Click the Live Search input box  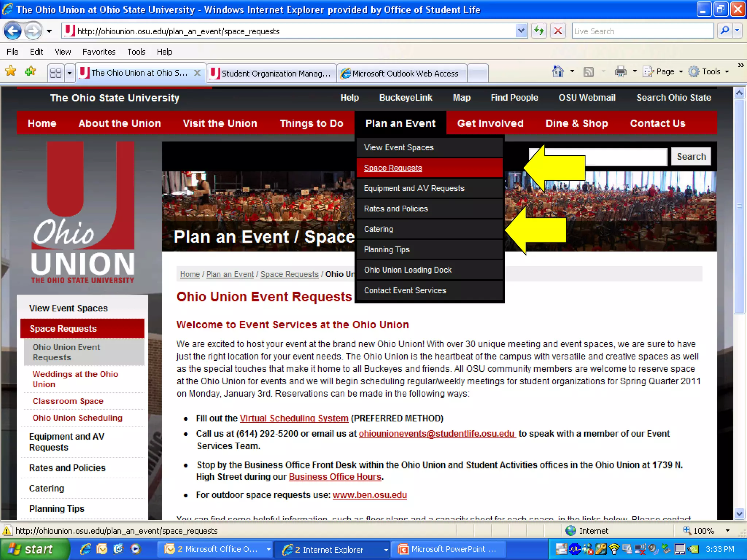pos(642,31)
